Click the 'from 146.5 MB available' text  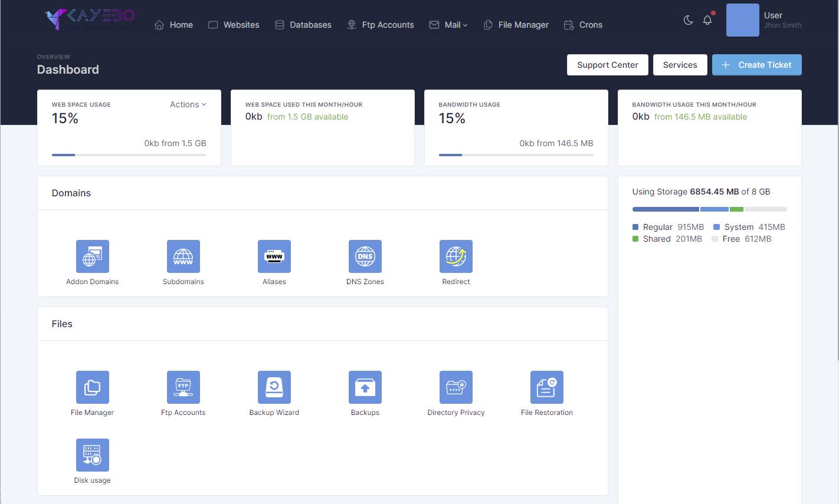[x=701, y=117]
